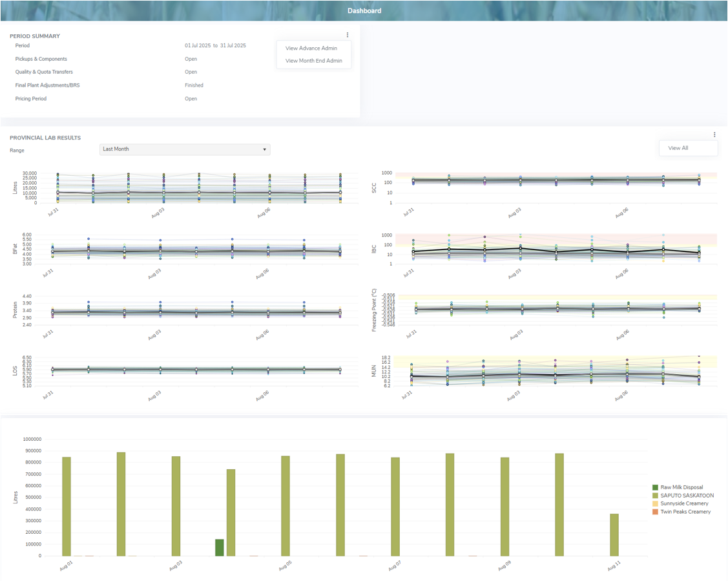Open the Provincial Lab Results three-dot options icon
The width and height of the screenshot is (728, 581).
coord(714,134)
